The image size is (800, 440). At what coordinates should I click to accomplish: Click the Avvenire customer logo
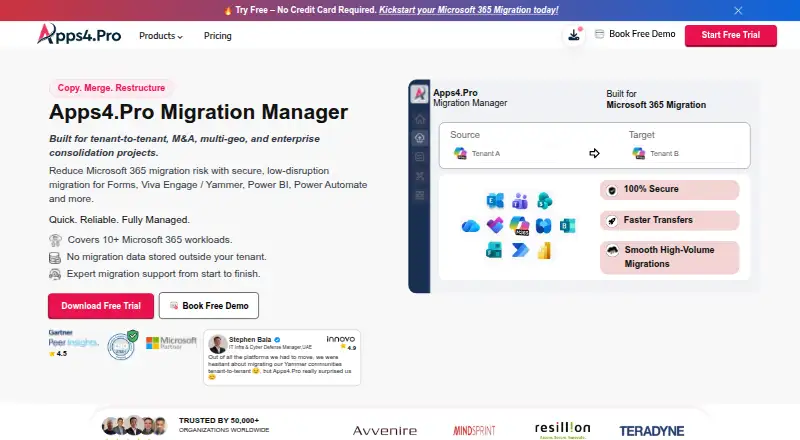[x=385, y=430]
